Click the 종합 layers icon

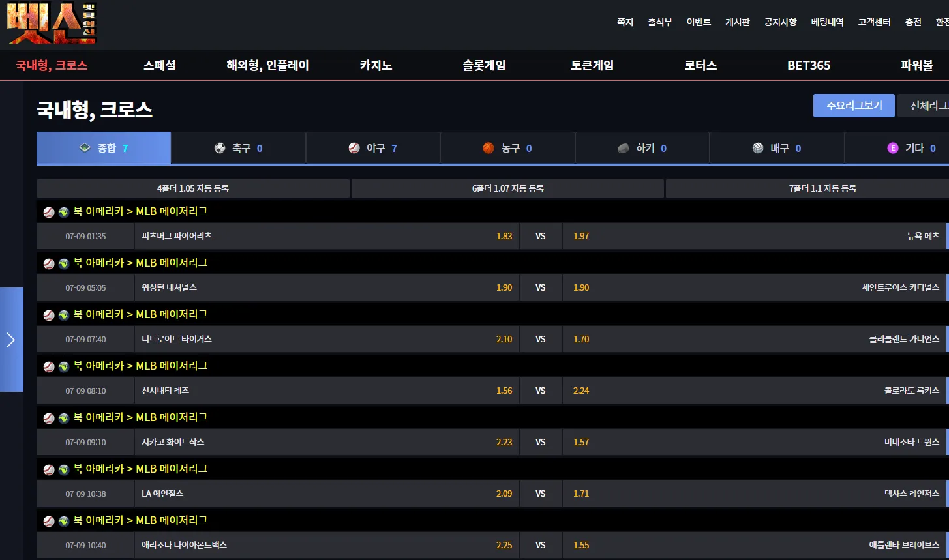(85, 148)
